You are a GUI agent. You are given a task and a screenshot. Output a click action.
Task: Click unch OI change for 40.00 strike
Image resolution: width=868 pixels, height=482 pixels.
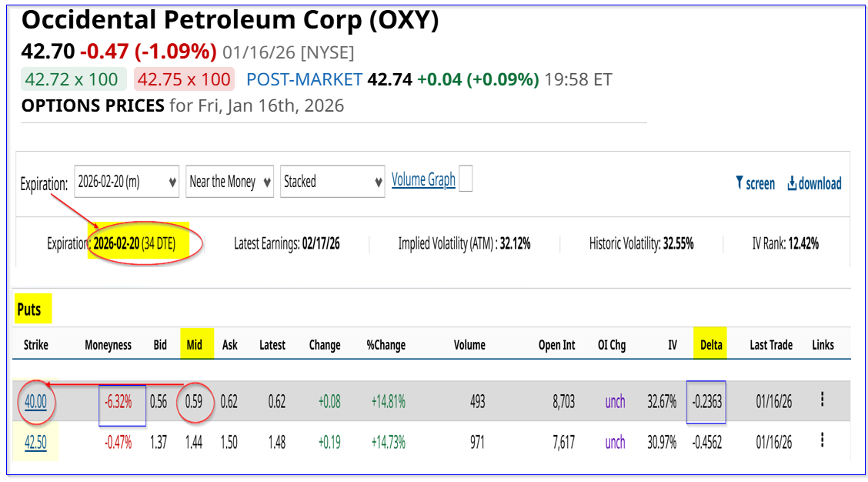(615, 401)
